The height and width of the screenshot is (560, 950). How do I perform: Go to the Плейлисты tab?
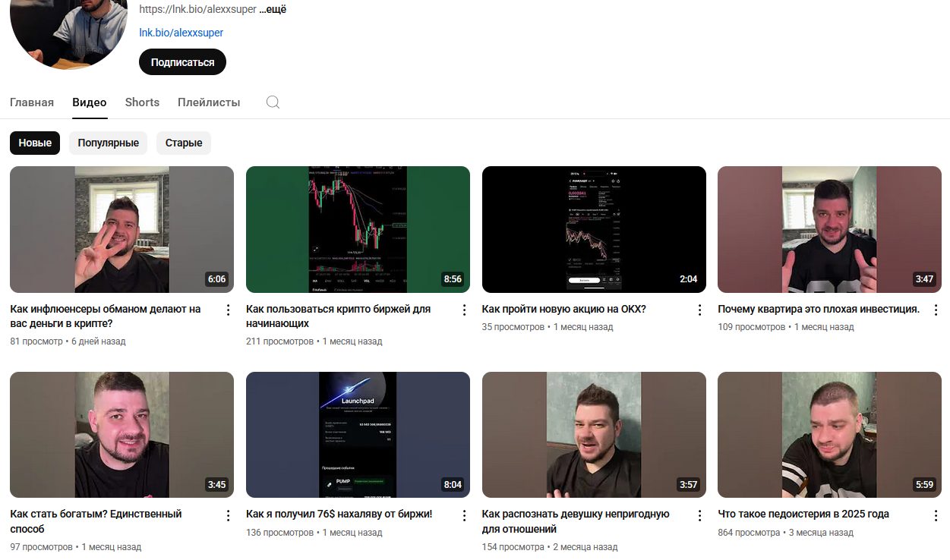209,102
